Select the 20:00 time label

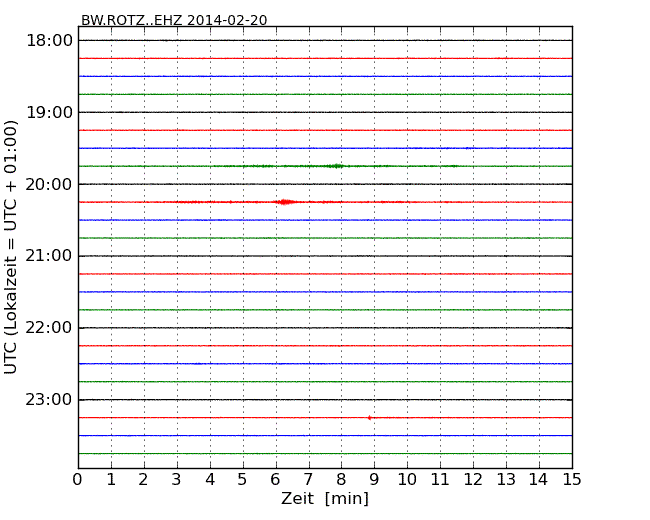point(49,184)
